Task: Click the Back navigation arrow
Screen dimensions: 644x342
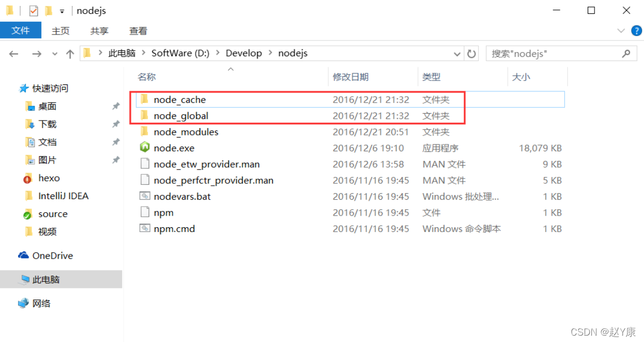Action: pos(14,54)
